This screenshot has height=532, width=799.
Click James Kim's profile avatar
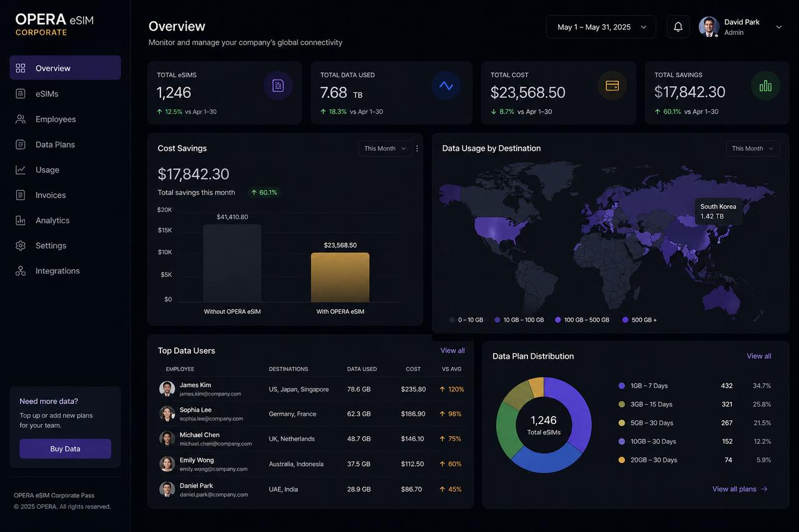(x=167, y=389)
